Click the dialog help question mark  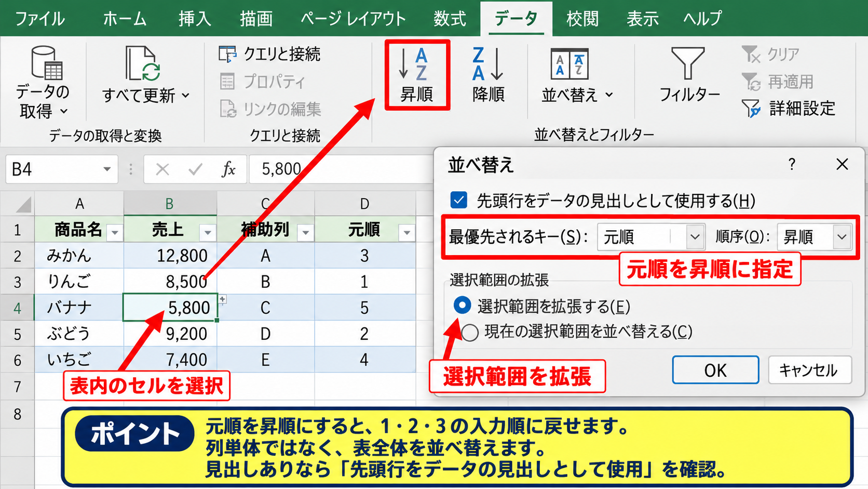tap(792, 165)
